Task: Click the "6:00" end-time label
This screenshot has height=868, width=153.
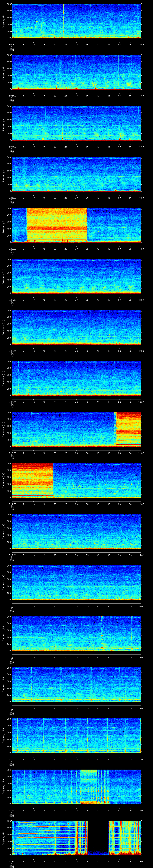Action: pos(141,197)
